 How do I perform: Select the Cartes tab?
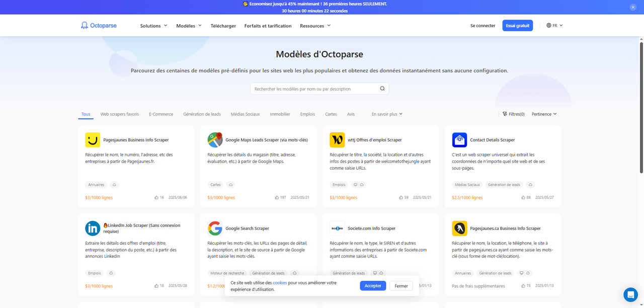tap(331, 114)
